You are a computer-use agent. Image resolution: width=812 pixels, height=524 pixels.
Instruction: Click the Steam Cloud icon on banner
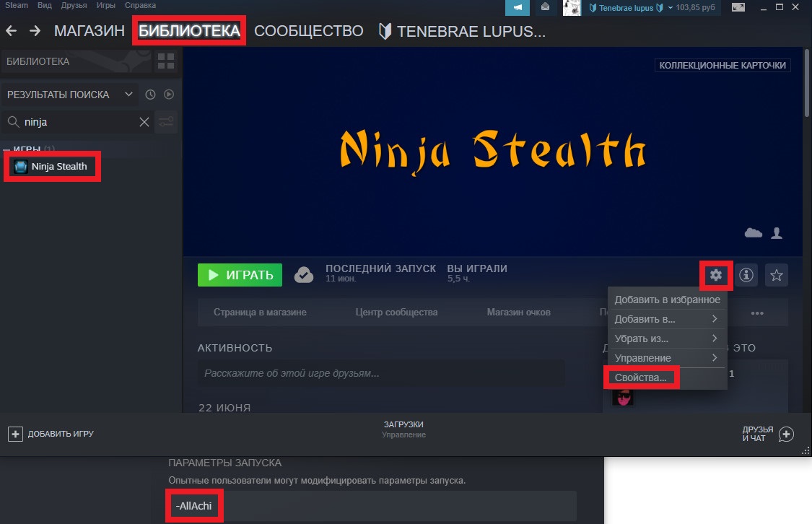[x=753, y=233]
